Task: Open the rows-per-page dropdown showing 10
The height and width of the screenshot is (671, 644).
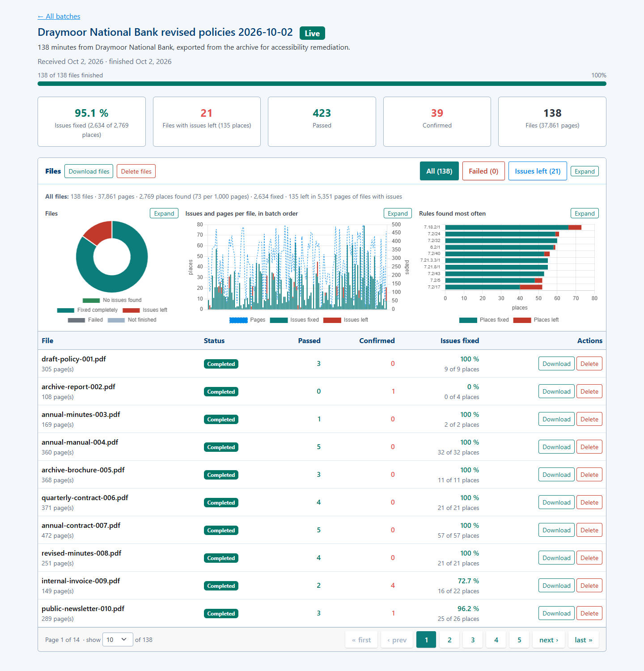Action: pyautogui.click(x=118, y=640)
